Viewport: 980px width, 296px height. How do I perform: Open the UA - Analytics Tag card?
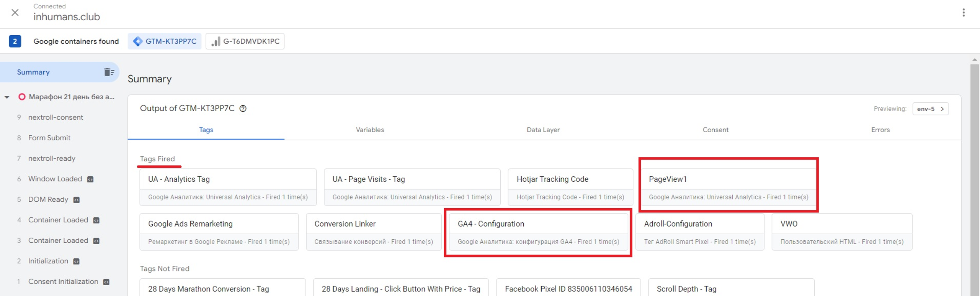pyautogui.click(x=228, y=187)
